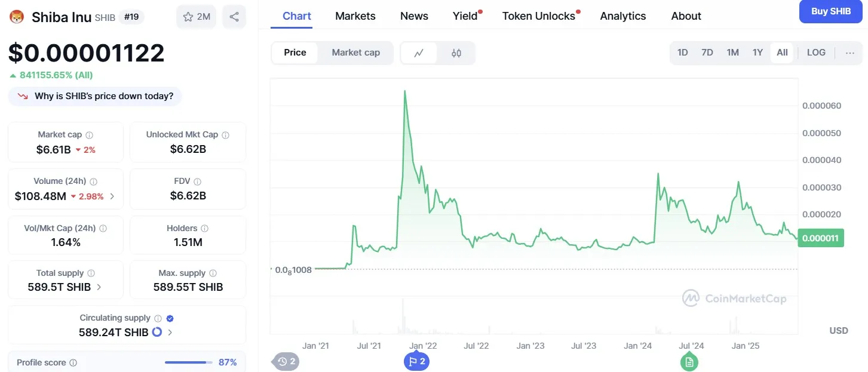The height and width of the screenshot is (372, 868).
Task: Open the chart more options ellipsis
Action: point(850,53)
